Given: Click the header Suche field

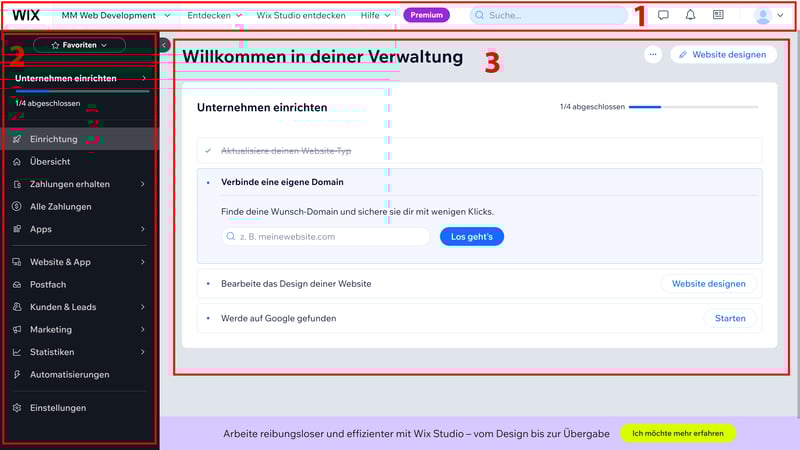Looking at the screenshot, I should tap(548, 15).
